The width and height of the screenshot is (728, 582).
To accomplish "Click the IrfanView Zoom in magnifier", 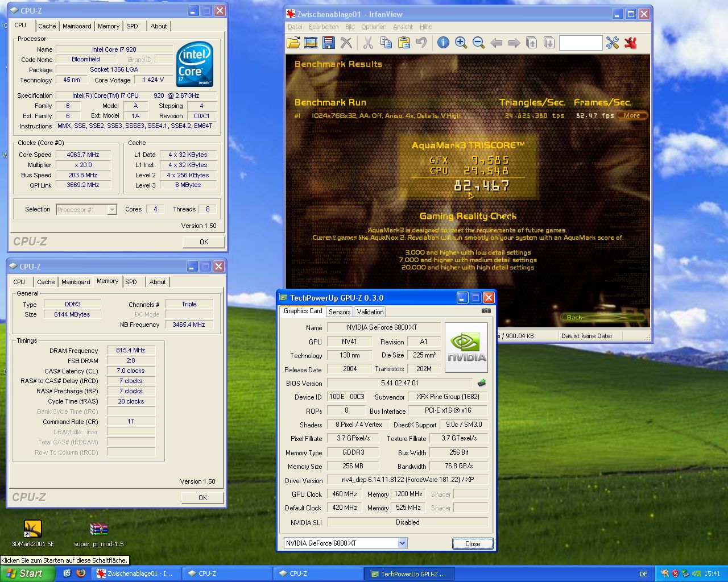I will [461, 43].
